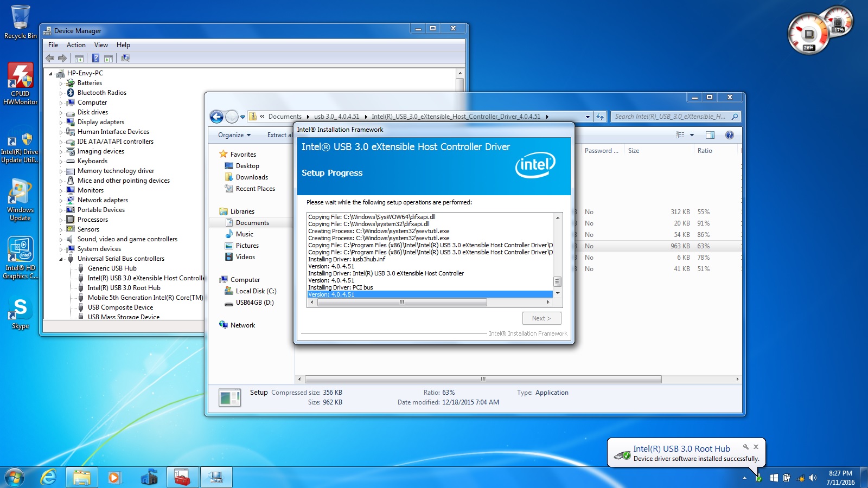Select Windows Update desktop shortcut
868x488 pixels.
20,201
